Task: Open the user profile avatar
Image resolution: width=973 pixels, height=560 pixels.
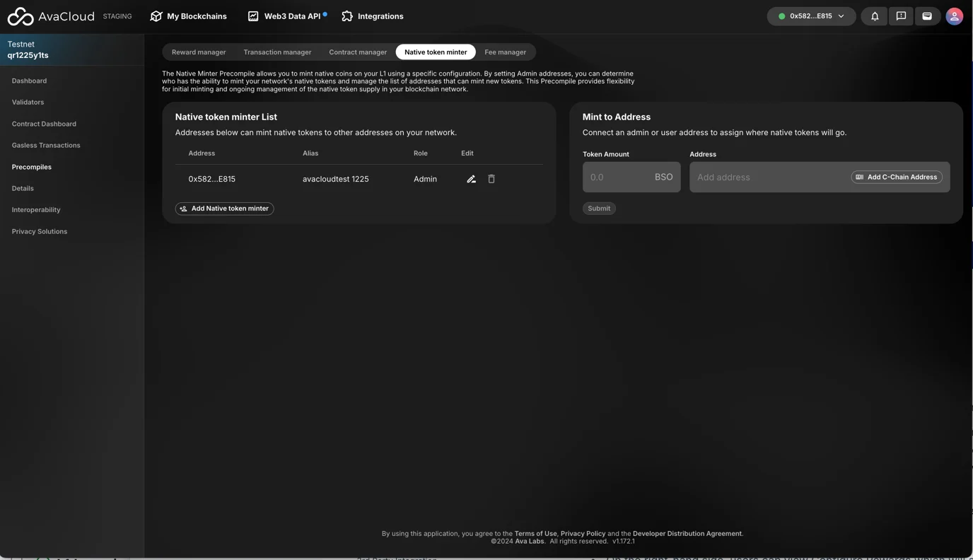Action: [954, 16]
